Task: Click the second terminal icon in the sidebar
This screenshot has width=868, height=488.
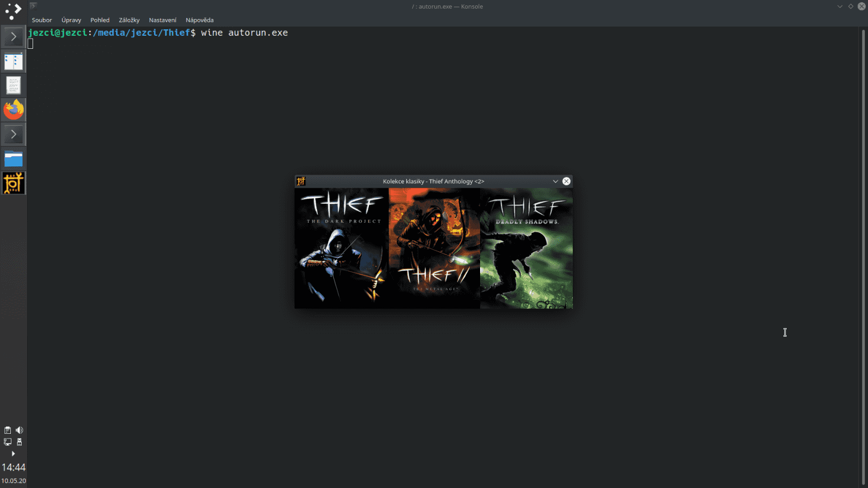Action: pos(13,134)
